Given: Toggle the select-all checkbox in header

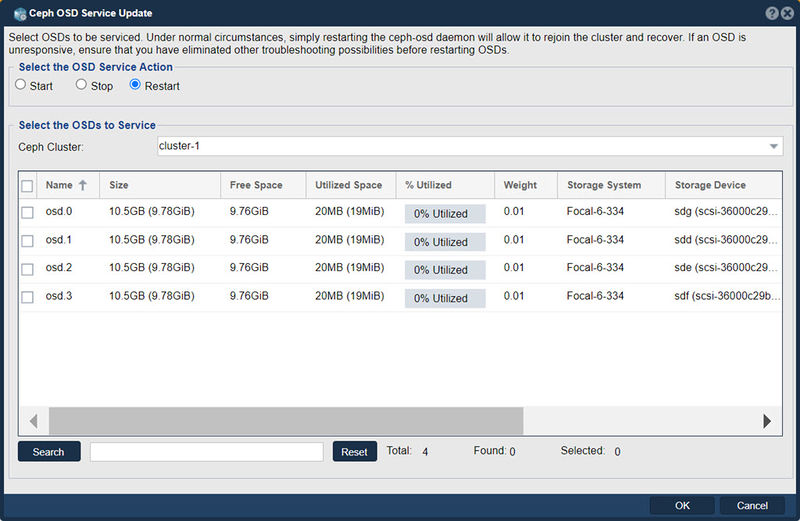Looking at the screenshot, I should pos(27,186).
